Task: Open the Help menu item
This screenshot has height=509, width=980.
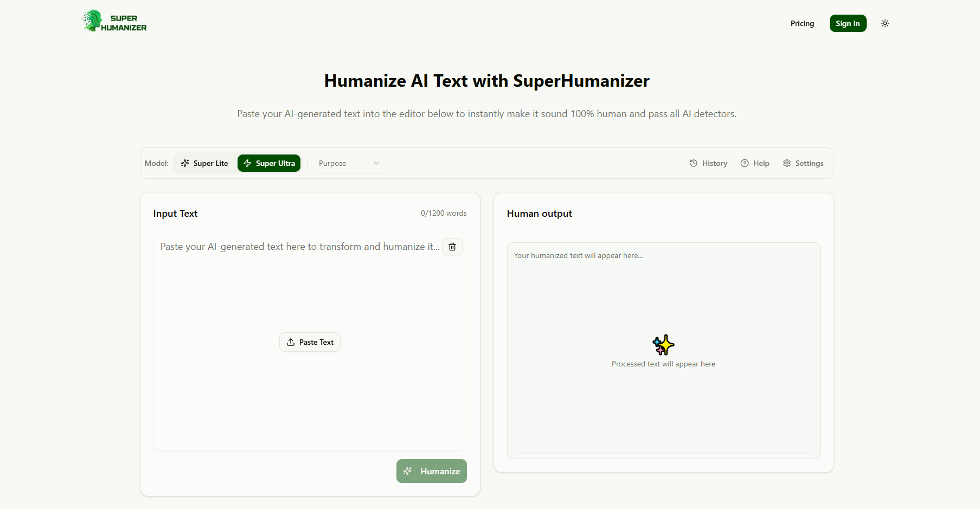Action: [755, 163]
